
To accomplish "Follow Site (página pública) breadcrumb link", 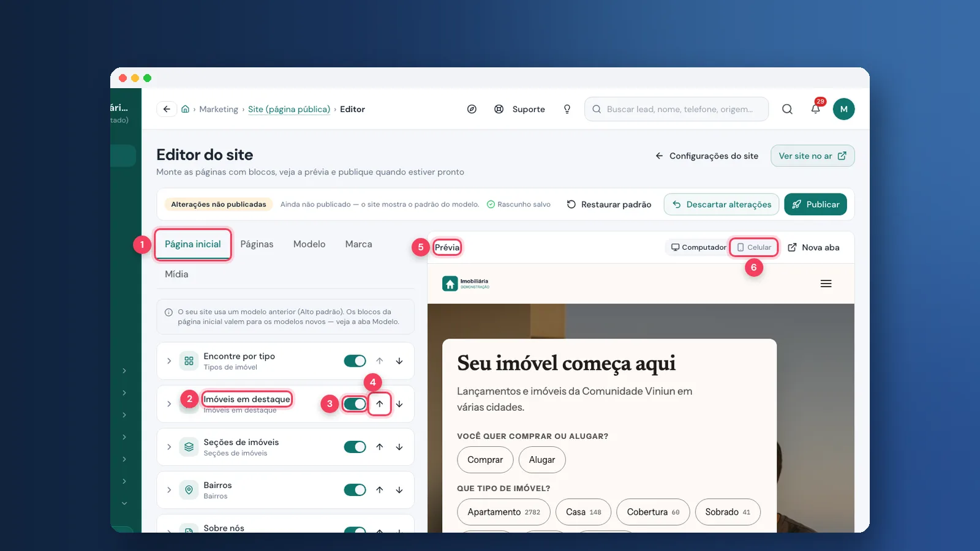I will pyautogui.click(x=289, y=109).
